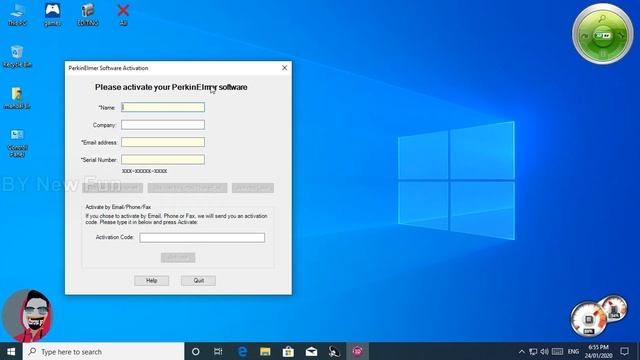Screen dimensions: 640x360
Task: Click the Activation Code text box
Action: (202, 238)
